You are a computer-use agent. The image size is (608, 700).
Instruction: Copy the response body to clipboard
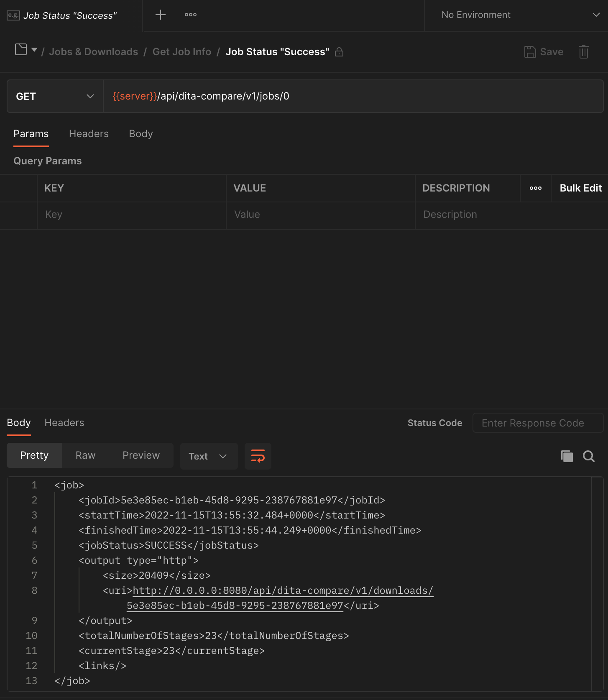[567, 456]
